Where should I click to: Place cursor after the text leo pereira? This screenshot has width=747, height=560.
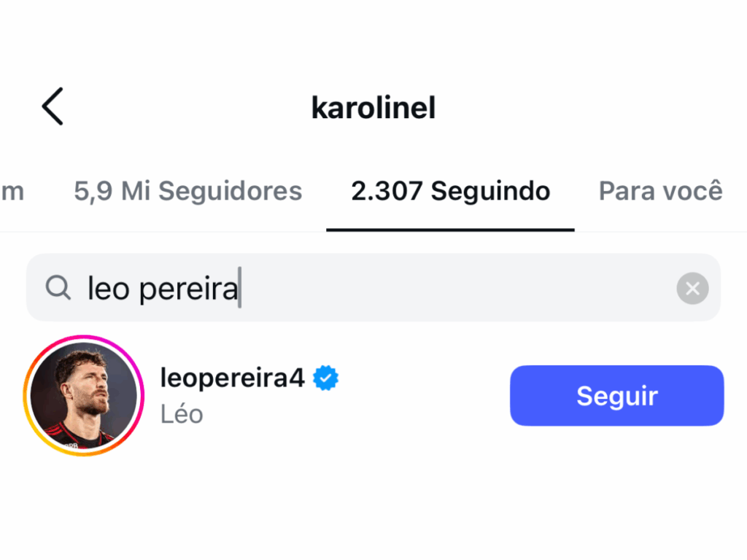tap(241, 287)
